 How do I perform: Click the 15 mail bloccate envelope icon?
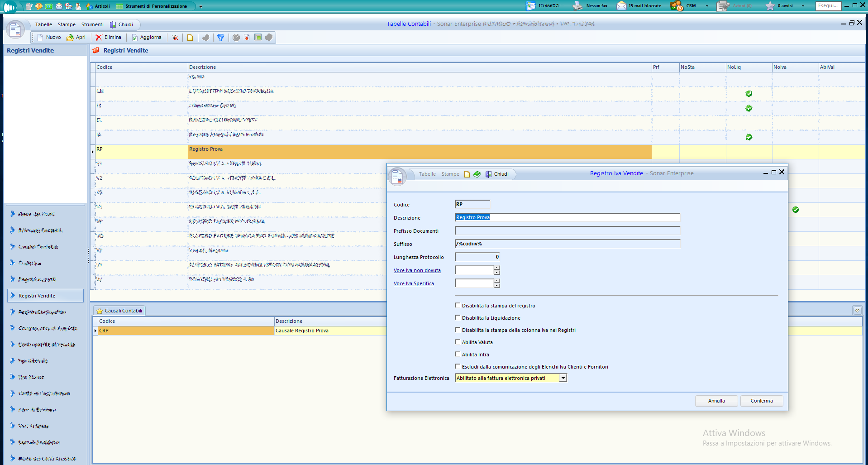[x=621, y=6]
